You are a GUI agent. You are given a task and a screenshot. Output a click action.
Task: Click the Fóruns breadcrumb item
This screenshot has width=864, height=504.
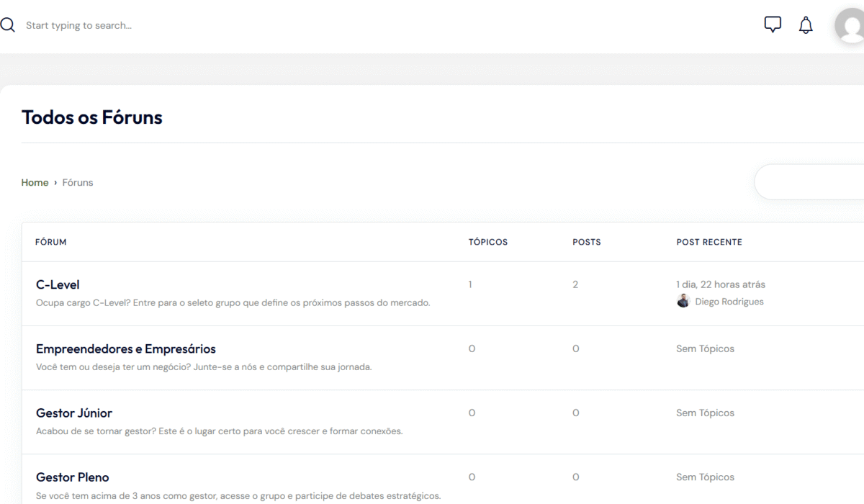[78, 183]
